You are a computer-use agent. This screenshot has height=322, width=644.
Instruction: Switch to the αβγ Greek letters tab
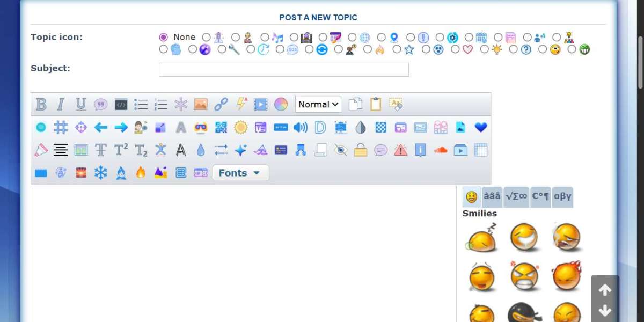(x=562, y=196)
